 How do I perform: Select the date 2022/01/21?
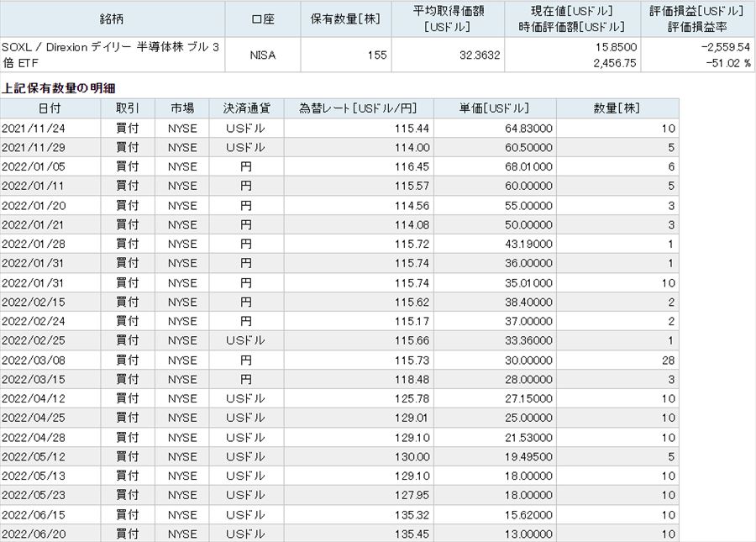34,225
